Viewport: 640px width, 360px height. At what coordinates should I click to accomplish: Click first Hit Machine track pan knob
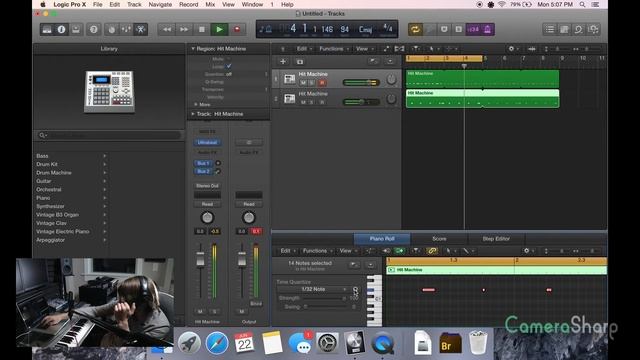[391, 80]
